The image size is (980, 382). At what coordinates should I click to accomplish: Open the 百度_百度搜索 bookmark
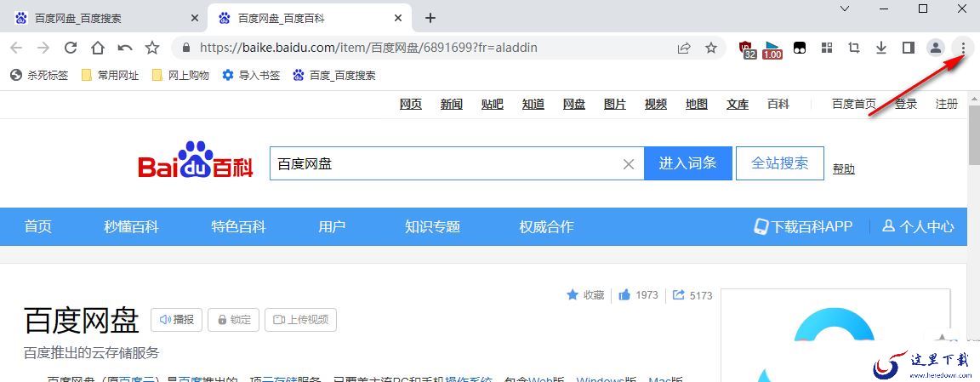[334, 76]
